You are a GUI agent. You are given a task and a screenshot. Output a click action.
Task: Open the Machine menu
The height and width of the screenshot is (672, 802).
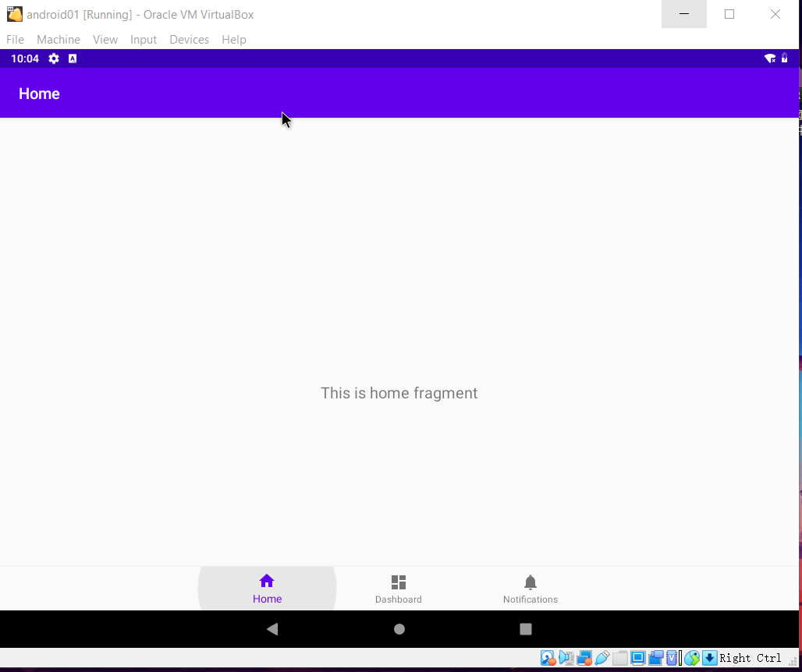[59, 39]
